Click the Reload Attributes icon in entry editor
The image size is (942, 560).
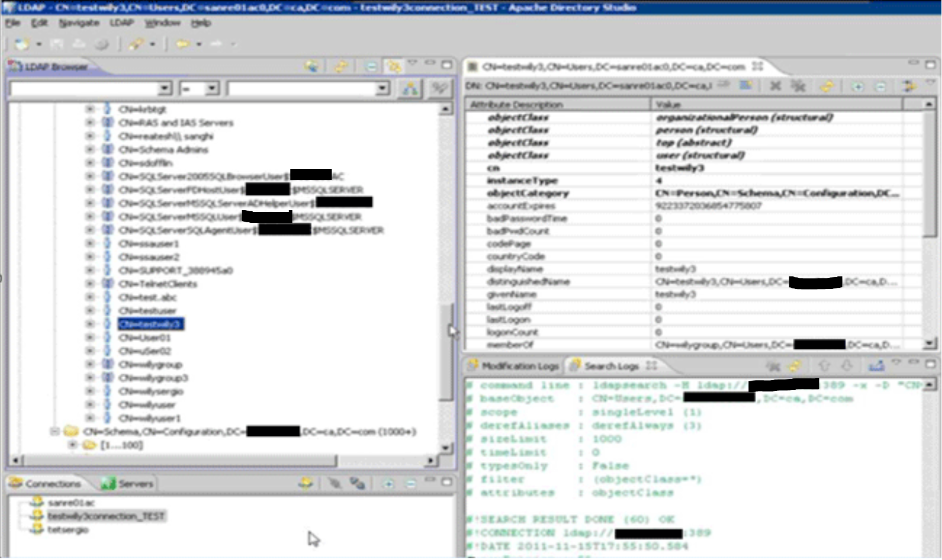tap(827, 86)
